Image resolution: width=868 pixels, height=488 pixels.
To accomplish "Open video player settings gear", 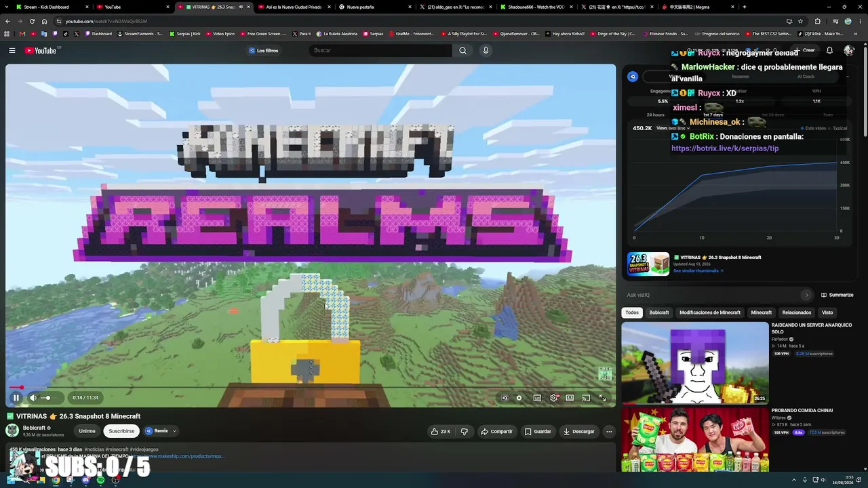I will 554,398.
